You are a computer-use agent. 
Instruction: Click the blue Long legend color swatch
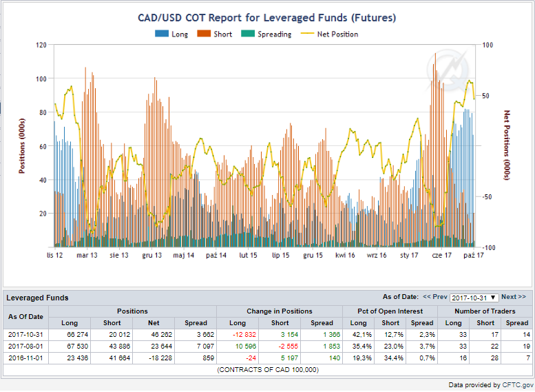(162, 34)
